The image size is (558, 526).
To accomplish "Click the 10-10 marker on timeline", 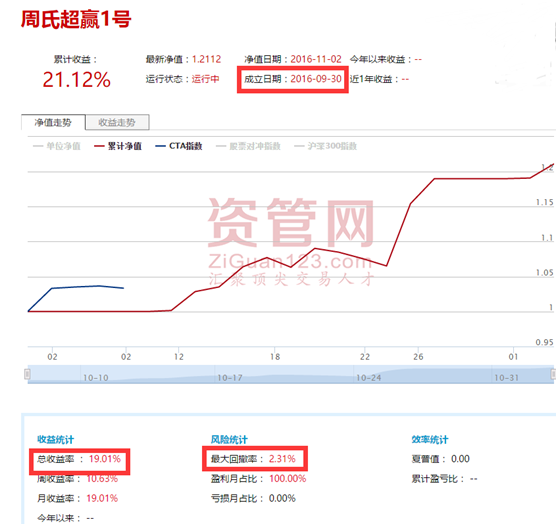I will (x=95, y=378).
